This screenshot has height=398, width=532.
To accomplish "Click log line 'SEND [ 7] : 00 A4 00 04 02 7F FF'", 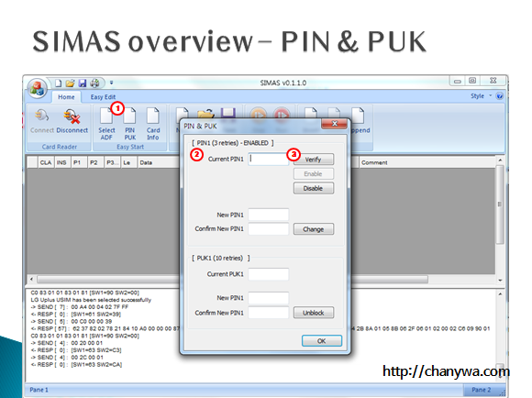I will (80, 307).
